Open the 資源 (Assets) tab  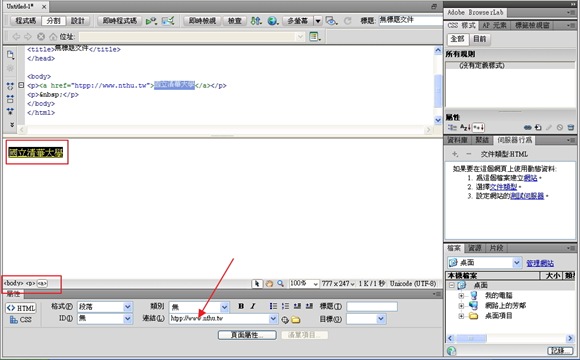pos(474,248)
